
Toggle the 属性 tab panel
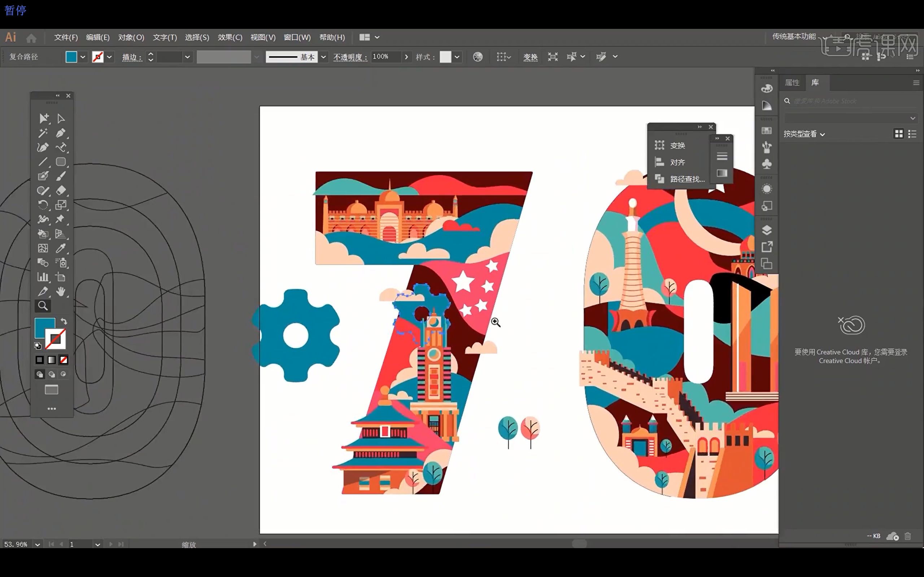pos(792,82)
